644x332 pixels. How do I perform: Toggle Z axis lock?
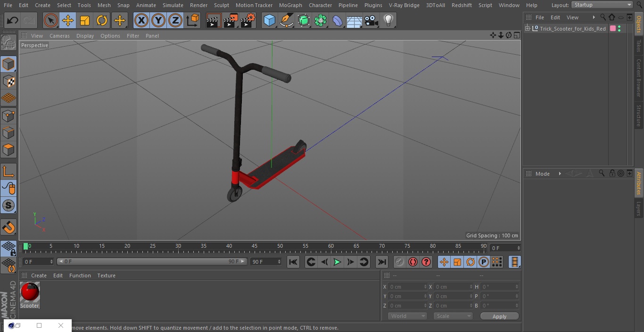(175, 20)
